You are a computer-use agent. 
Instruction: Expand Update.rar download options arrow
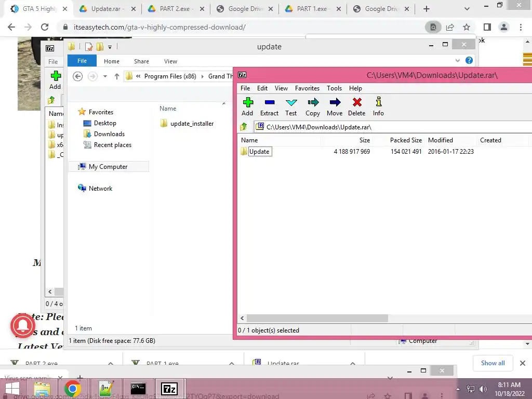[x=353, y=363]
